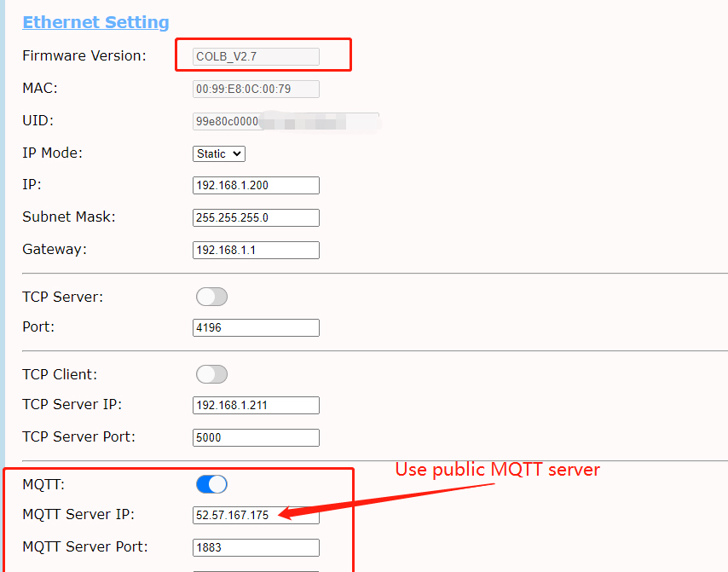Viewport: 728px width, 572px height.
Task: Select the MAC address field
Action: click(x=256, y=89)
